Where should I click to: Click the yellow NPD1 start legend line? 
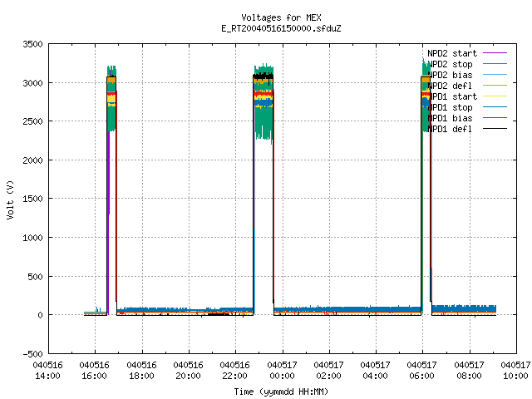pos(495,96)
